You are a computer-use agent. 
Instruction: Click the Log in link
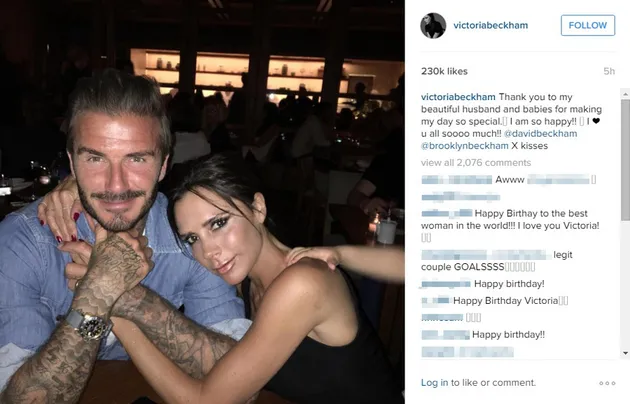[x=434, y=383]
